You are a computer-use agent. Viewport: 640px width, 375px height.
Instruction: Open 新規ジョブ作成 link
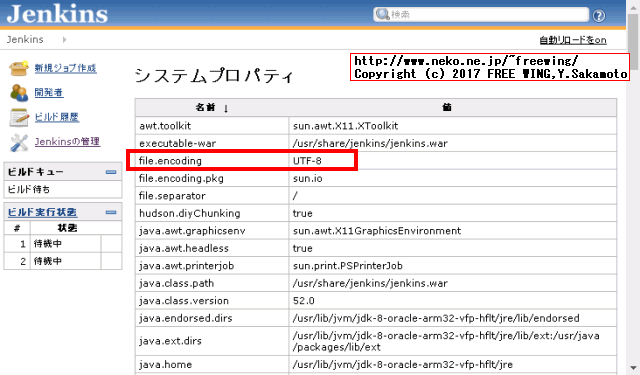coord(65,68)
